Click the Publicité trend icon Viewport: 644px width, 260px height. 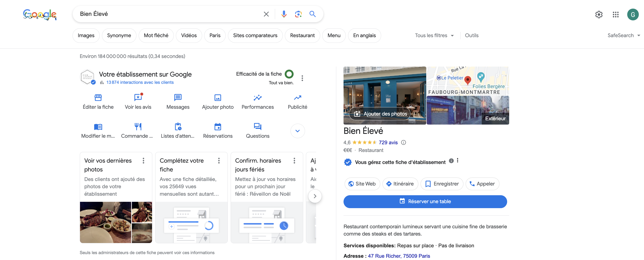coord(297,97)
